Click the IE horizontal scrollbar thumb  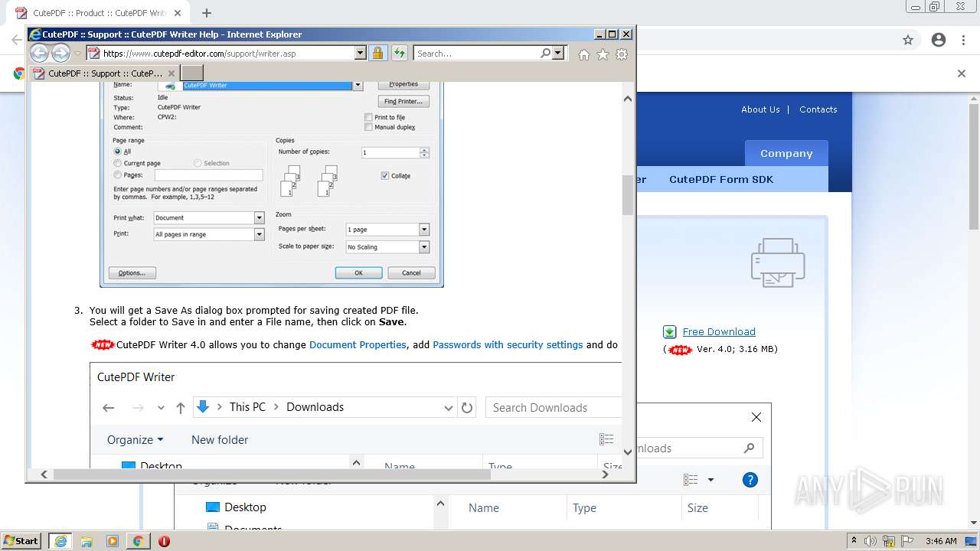(x=271, y=474)
